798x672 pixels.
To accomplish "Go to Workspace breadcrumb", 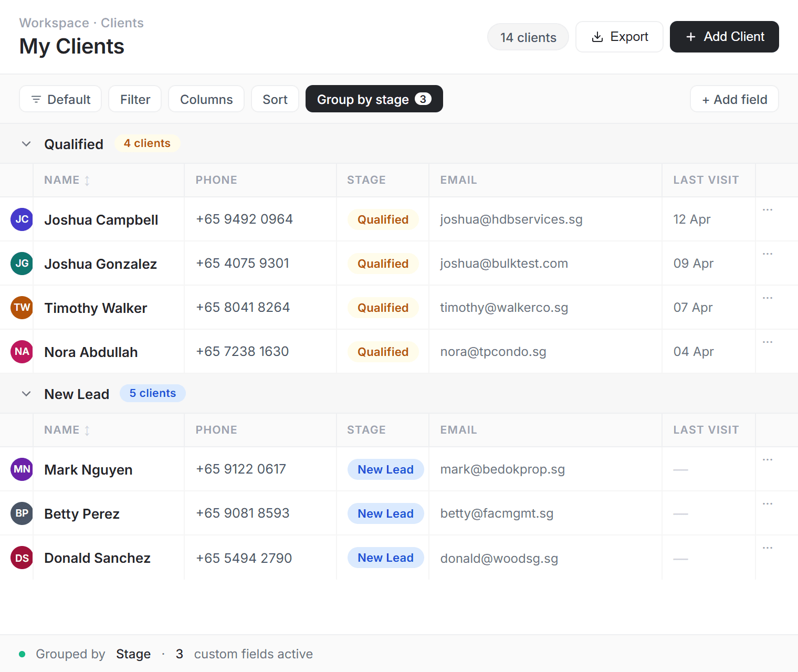I will click(x=54, y=23).
